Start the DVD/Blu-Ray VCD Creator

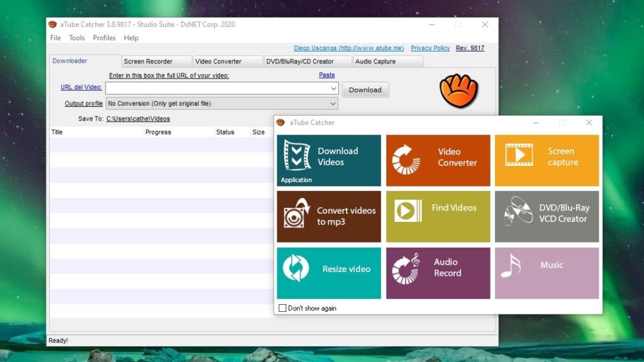pos(547,217)
